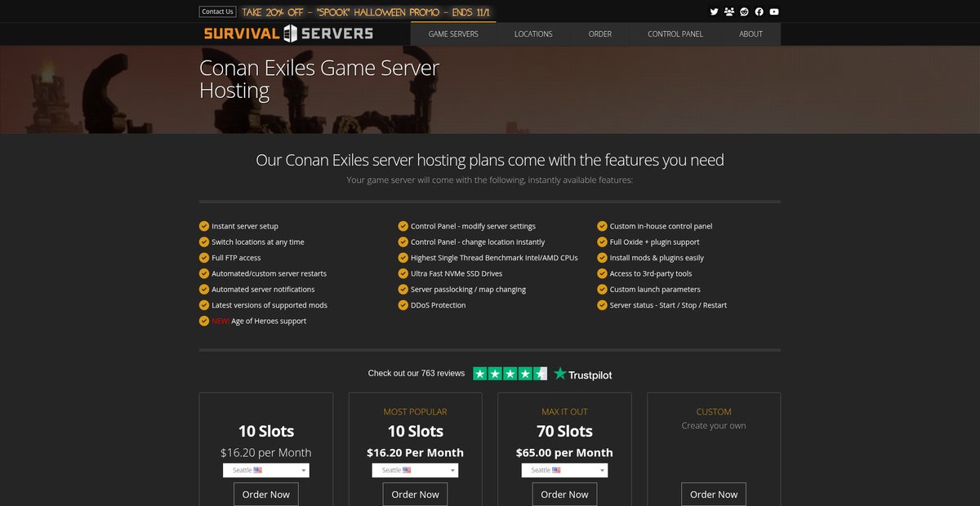Open the Trustpilot logo
Screen dimensions: 980x506
(x=583, y=374)
